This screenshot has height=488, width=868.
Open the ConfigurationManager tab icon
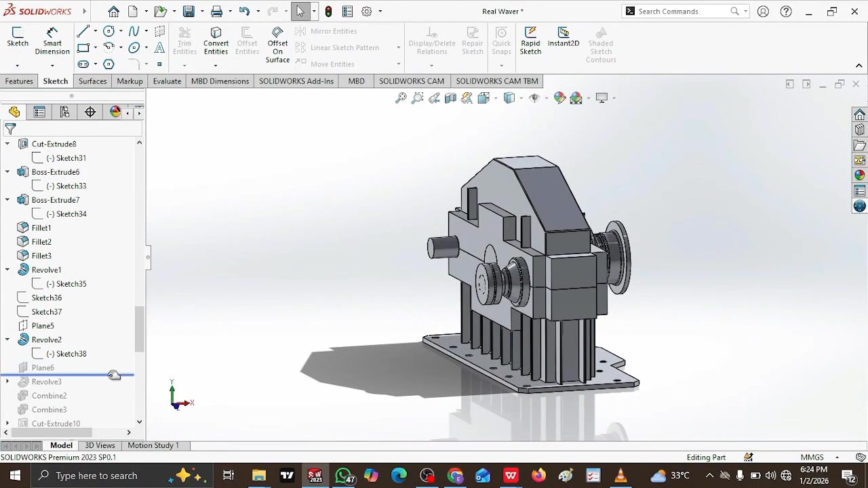coord(64,113)
